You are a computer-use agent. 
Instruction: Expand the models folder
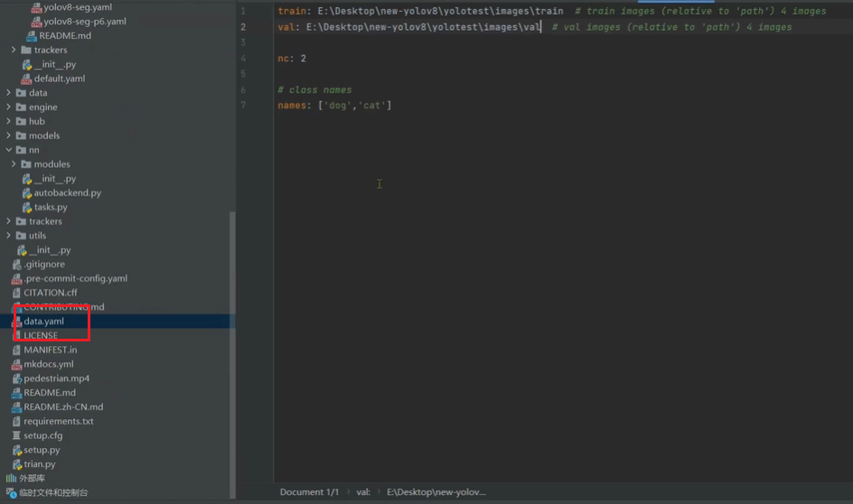[9, 135]
